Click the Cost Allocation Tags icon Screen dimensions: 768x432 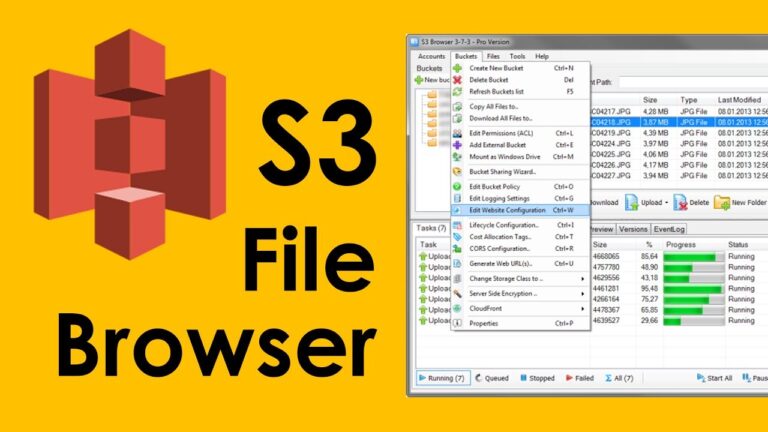coord(457,237)
